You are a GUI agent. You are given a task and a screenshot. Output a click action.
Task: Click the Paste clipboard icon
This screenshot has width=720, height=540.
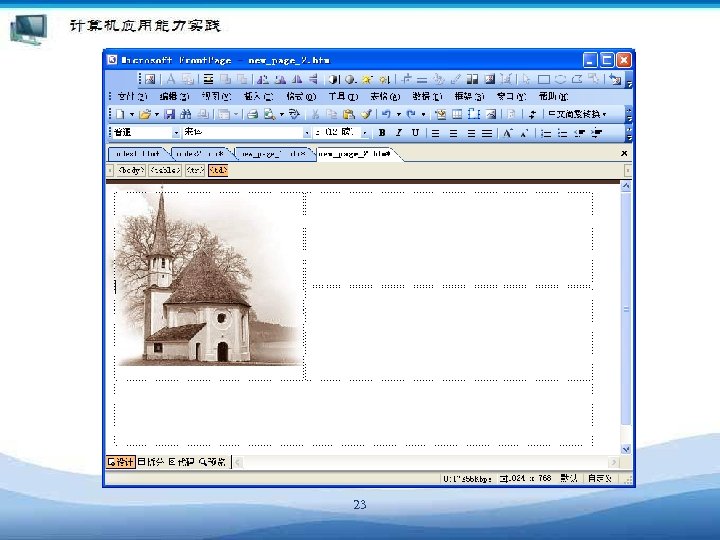349,114
